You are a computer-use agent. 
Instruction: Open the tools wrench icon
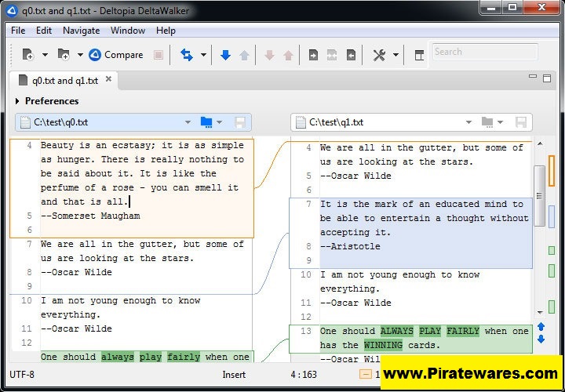pyautogui.click(x=380, y=55)
